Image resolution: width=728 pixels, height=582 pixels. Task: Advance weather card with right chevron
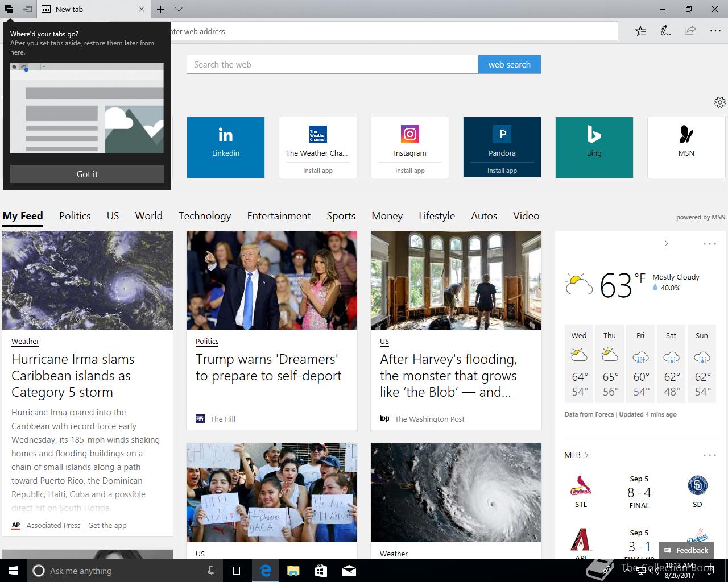click(x=666, y=243)
